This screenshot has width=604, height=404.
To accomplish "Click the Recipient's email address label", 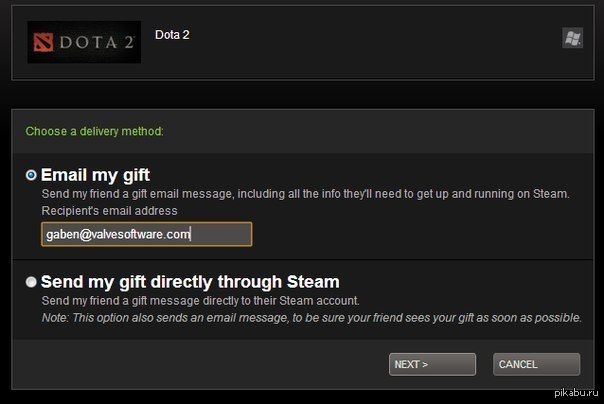I will (x=109, y=211).
